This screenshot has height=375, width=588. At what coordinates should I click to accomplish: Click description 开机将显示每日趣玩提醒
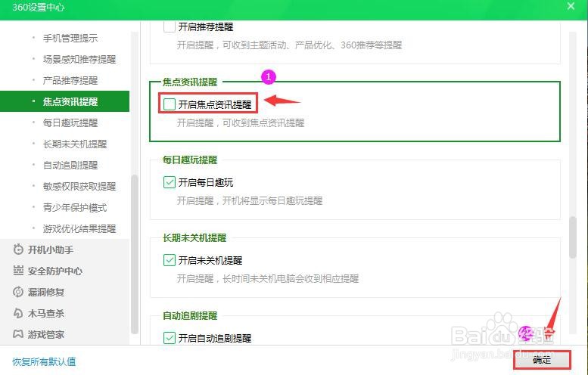[x=272, y=201]
